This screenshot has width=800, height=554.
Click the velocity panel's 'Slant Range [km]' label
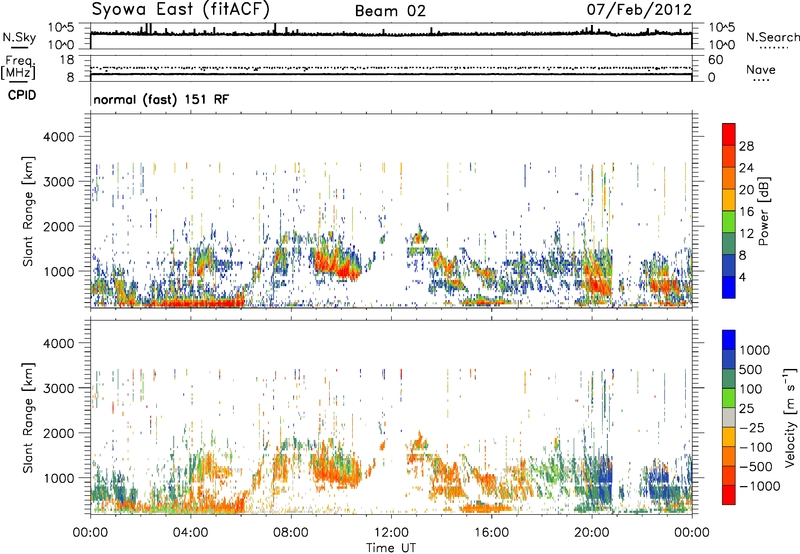(x=28, y=418)
